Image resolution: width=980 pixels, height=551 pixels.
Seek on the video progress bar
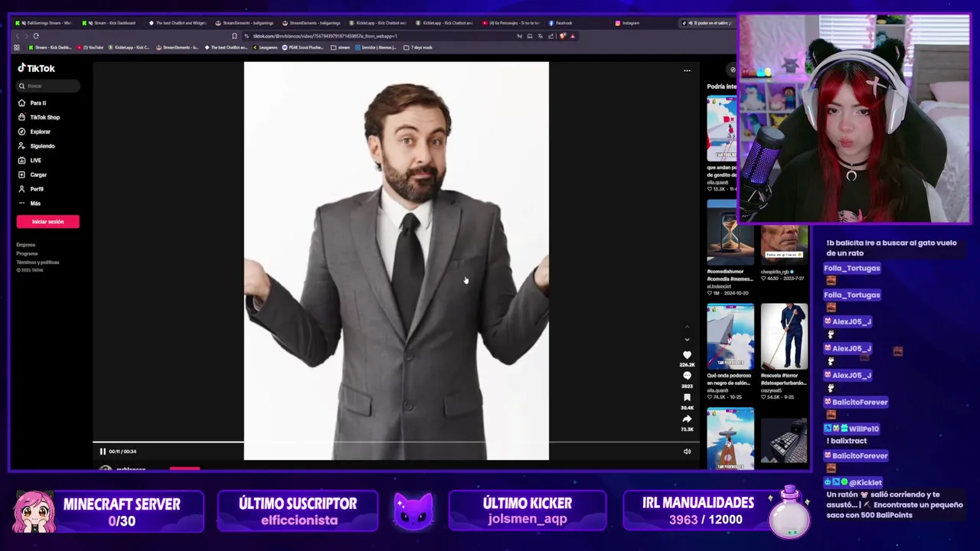pos(395,442)
